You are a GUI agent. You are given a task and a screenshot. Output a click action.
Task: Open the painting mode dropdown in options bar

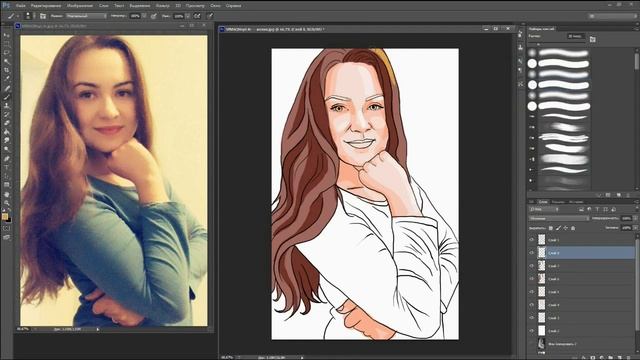point(86,16)
